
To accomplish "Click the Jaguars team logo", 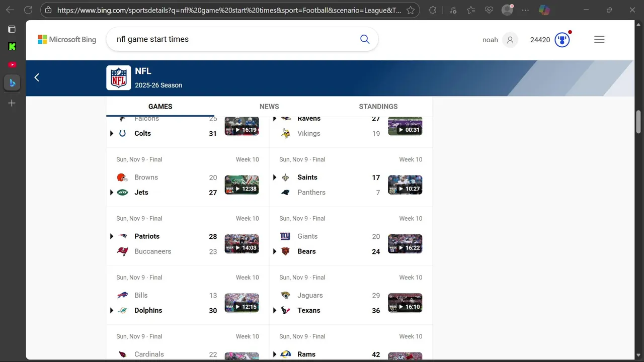I will click(285, 296).
